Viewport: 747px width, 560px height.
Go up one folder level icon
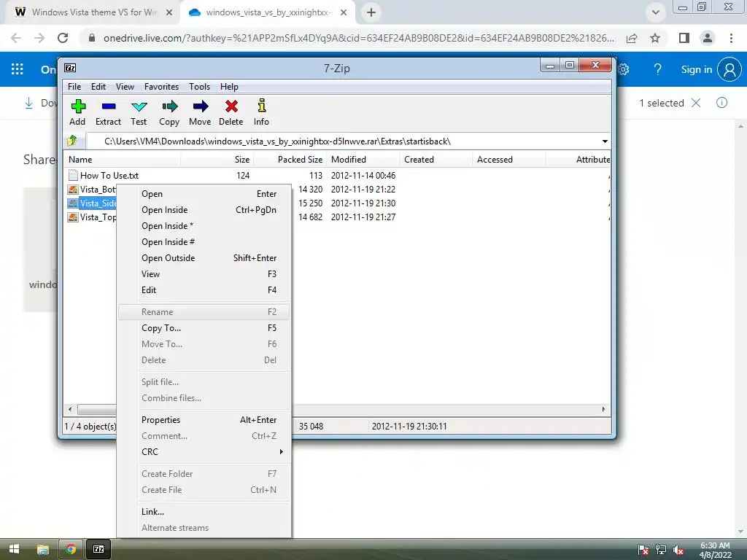pos(72,141)
